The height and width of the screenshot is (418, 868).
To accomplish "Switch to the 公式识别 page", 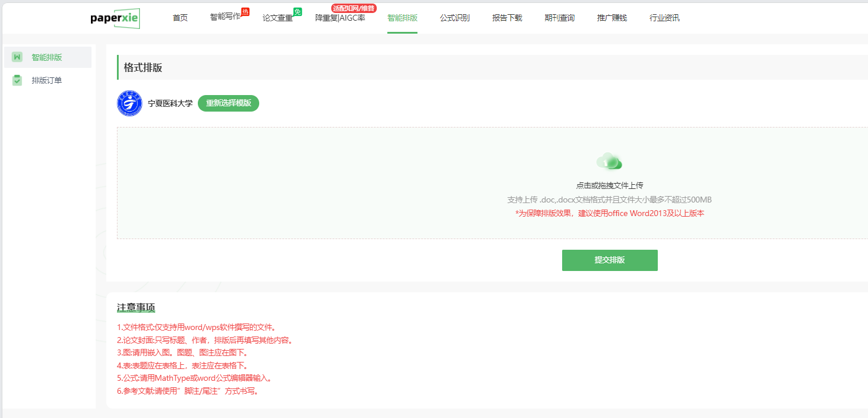I will point(455,18).
